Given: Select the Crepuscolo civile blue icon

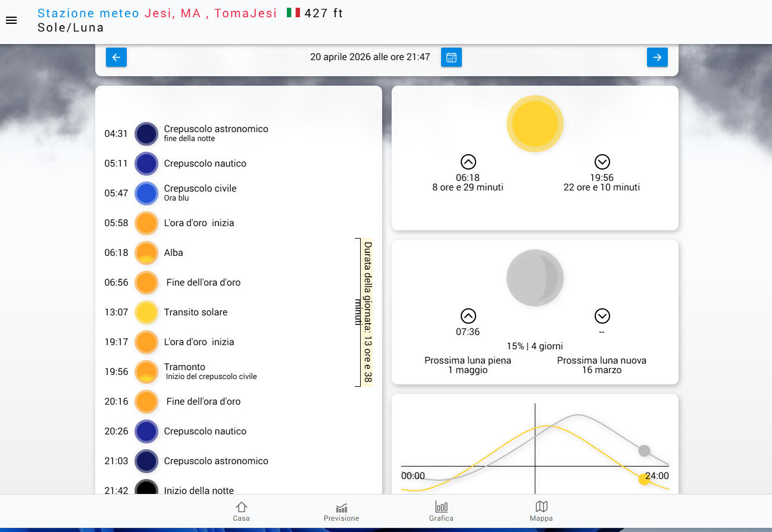Looking at the screenshot, I should point(146,193).
